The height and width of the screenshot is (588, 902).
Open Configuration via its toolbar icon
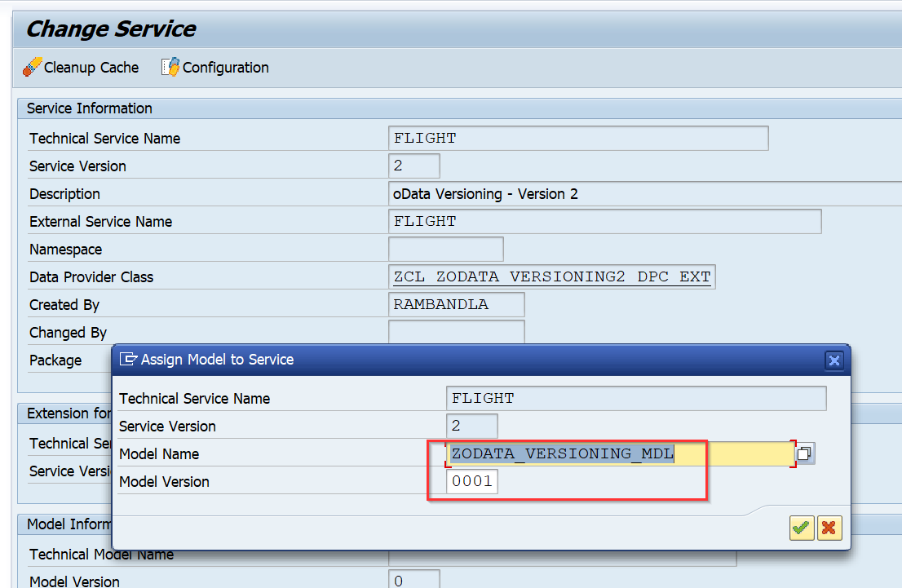click(170, 68)
